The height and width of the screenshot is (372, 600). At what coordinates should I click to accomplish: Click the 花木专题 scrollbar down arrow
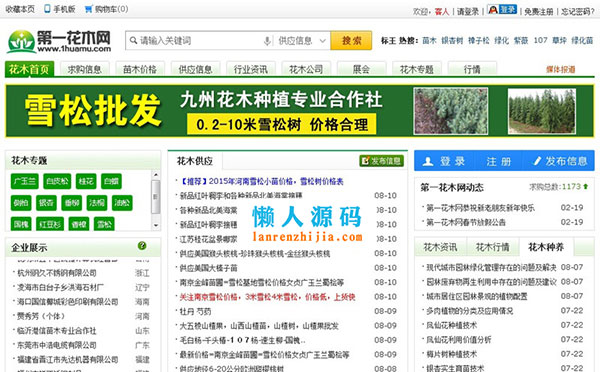pyautogui.click(x=156, y=225)
